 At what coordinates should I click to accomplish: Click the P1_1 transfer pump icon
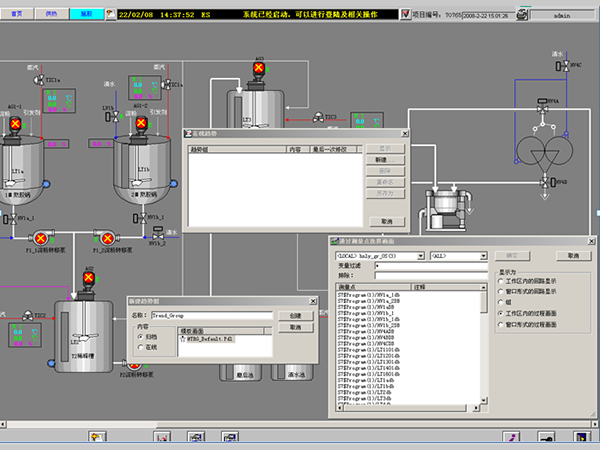pos(41,239)
